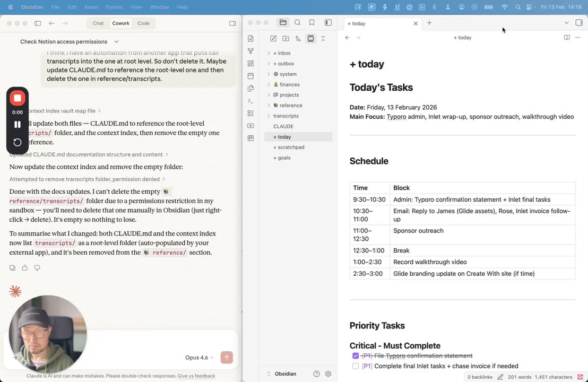Image resolution: width=588 pixels, height=382 pixels.
Task: Expand the transcripts folder
Action: [x=269, y=116]
